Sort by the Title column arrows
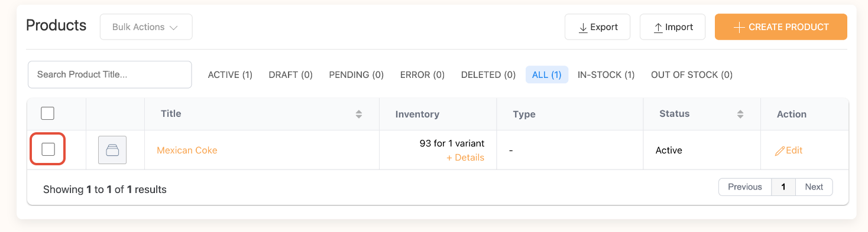 (358, 114)
